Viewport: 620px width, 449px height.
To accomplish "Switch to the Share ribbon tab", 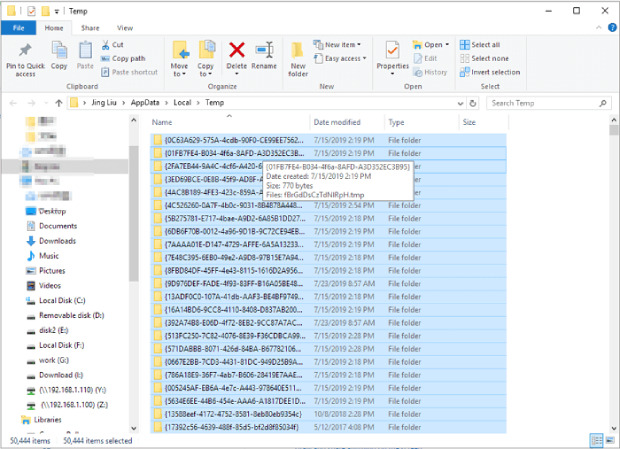I will (90, 28).
